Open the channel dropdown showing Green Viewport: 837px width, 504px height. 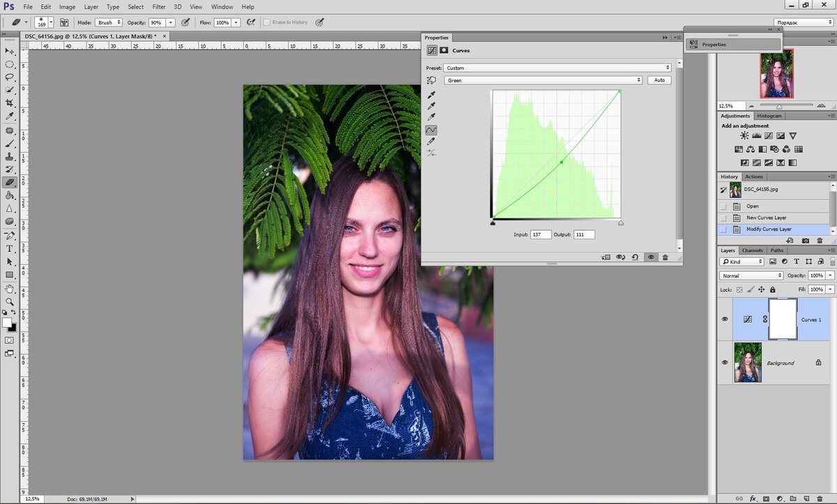[x=543, y=80]
